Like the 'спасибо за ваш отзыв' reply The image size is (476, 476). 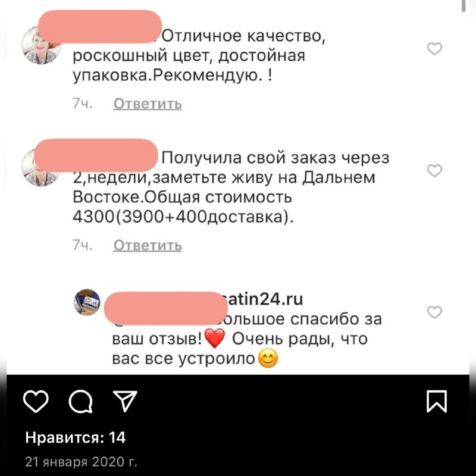click(x=434, y=312)
